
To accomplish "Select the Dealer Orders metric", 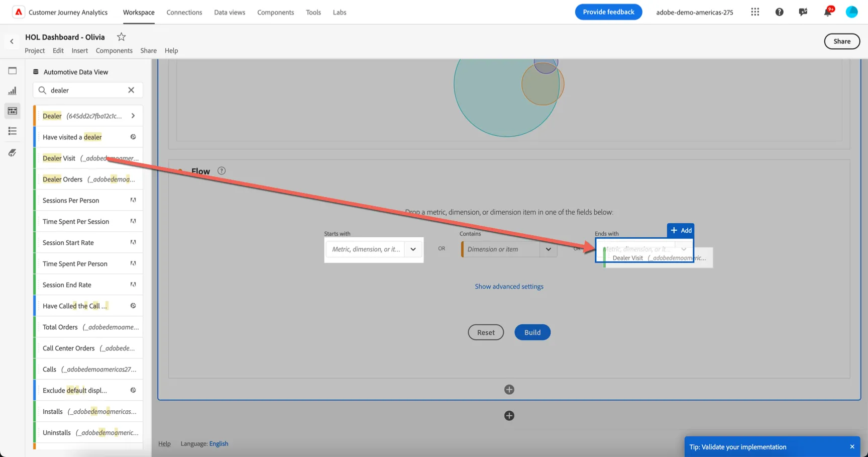I will [x=88, y=179].
